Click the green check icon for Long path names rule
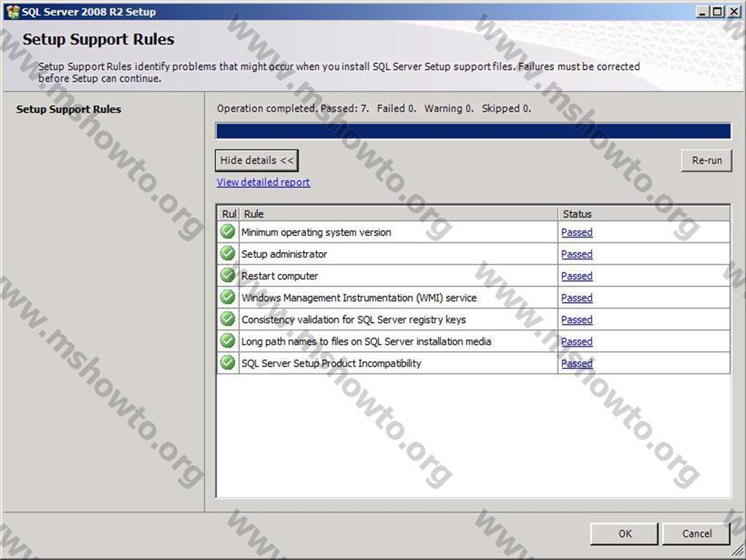Viewport: 746px width, 560px height. pos(228,342)
